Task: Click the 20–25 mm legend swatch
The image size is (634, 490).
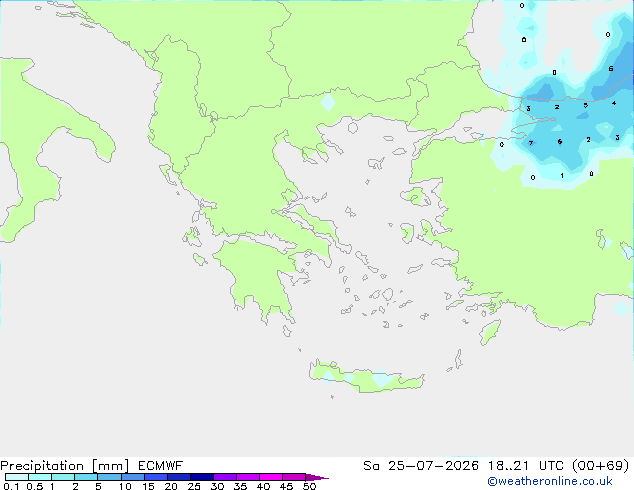Action: coord(179,477)
